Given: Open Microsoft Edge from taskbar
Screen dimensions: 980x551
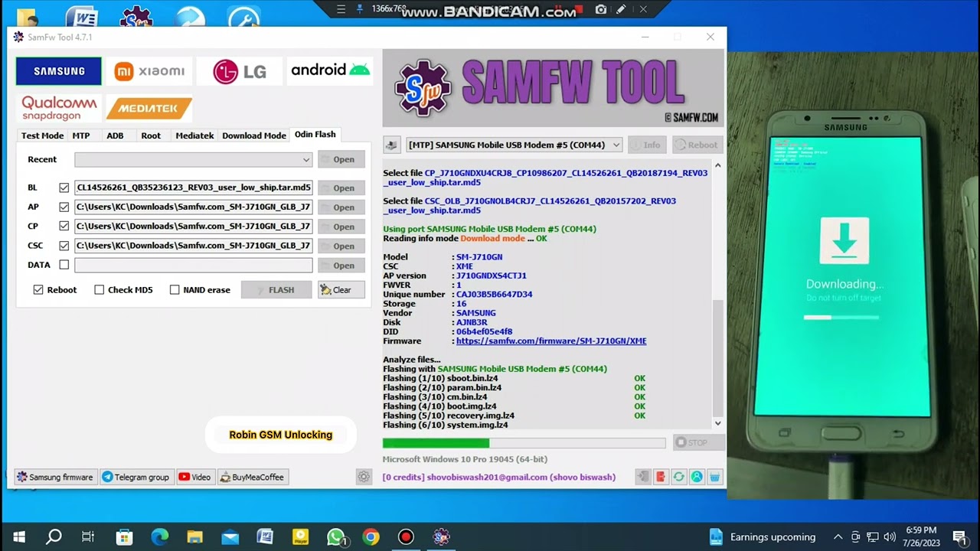Looking at the screenshot, I should pyautogui.click(x=159, y=537).
